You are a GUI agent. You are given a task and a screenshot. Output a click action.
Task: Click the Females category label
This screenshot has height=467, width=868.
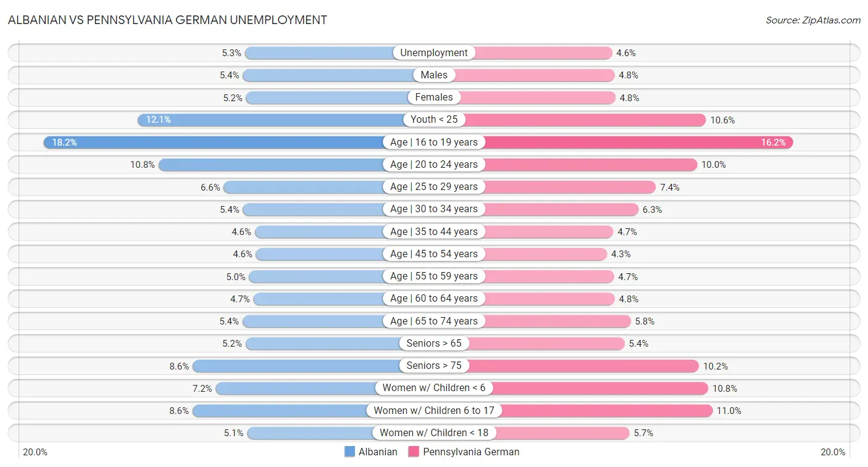coord(434,97)
